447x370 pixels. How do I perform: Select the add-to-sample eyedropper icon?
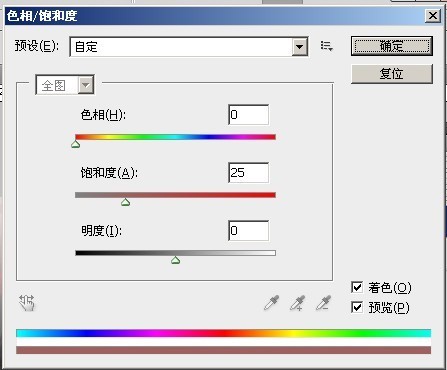(x=297, y=303)
